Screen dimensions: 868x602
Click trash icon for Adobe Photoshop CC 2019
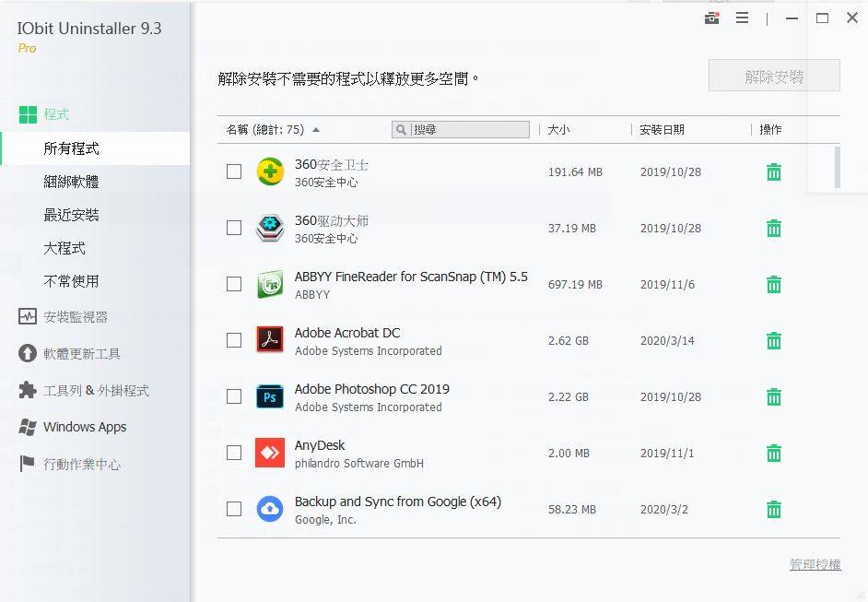[774, 397]
